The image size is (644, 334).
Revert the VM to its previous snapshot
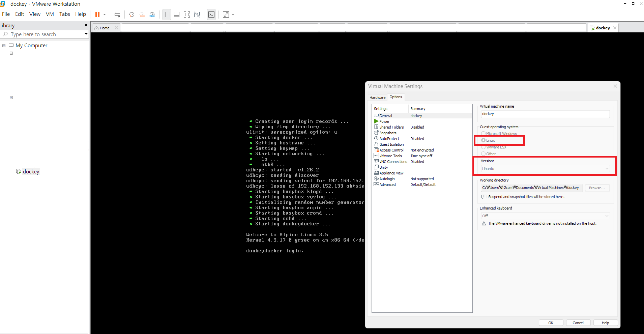click(x=142, y=15)
